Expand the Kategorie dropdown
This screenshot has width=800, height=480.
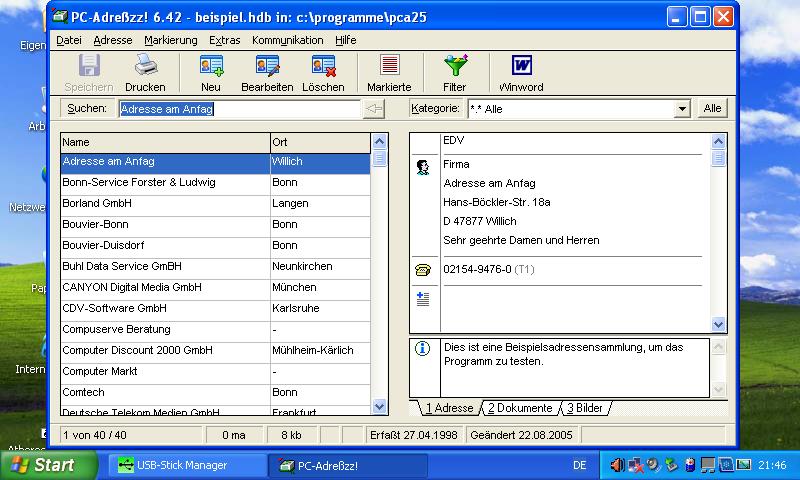pyautogui.click(x=682, y=109)
